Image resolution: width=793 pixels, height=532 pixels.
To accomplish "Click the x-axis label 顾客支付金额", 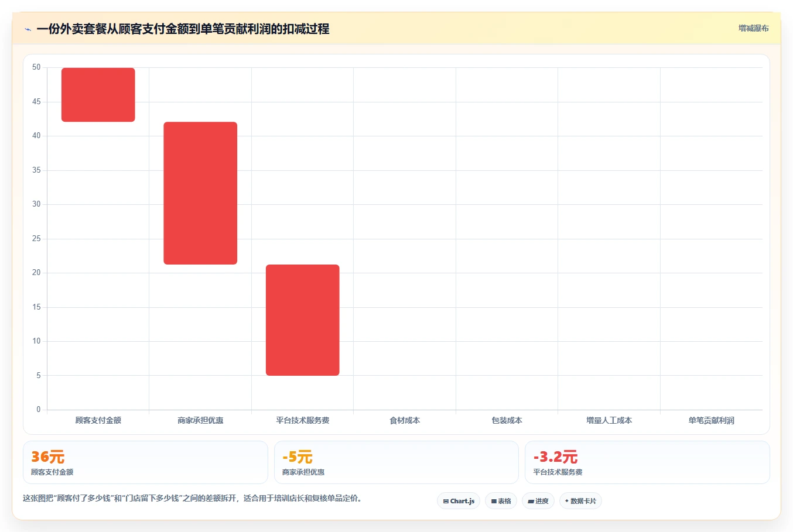I will pos(98,420).
